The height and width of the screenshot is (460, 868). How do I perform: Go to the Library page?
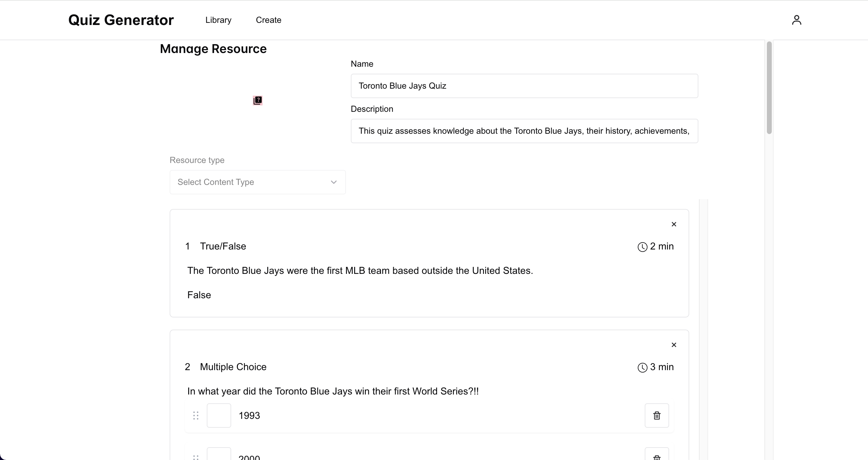point(218,20)
